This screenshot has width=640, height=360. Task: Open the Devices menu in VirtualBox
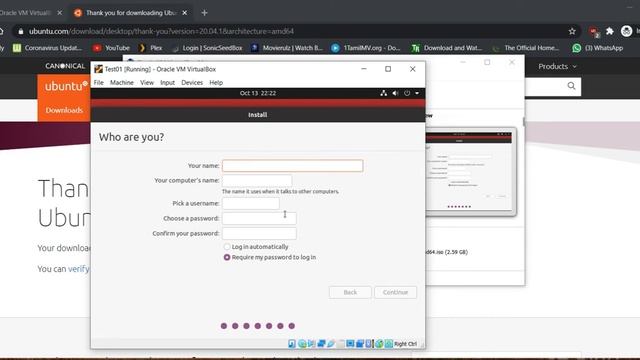click(x=192, y=82)
